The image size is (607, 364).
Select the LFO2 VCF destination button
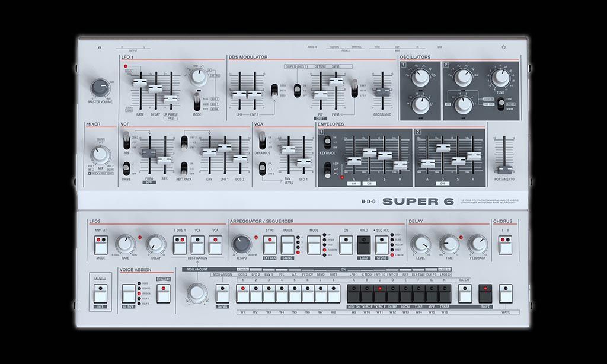197,245
